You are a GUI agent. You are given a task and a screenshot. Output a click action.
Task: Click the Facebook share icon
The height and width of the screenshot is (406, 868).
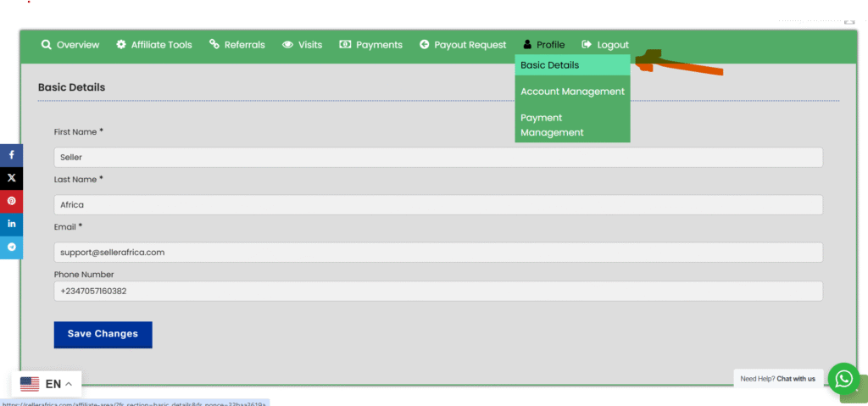tap(12, 155)
